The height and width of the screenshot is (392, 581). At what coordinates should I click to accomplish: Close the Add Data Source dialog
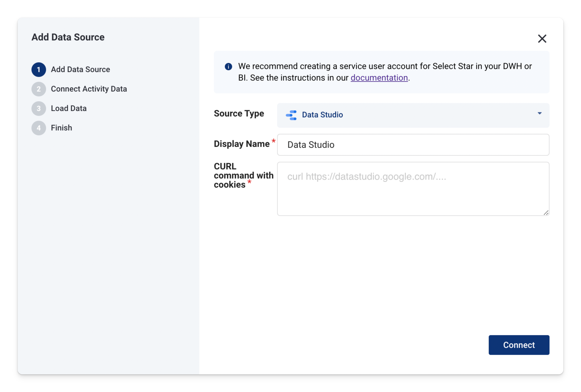[x=542, y=39]
